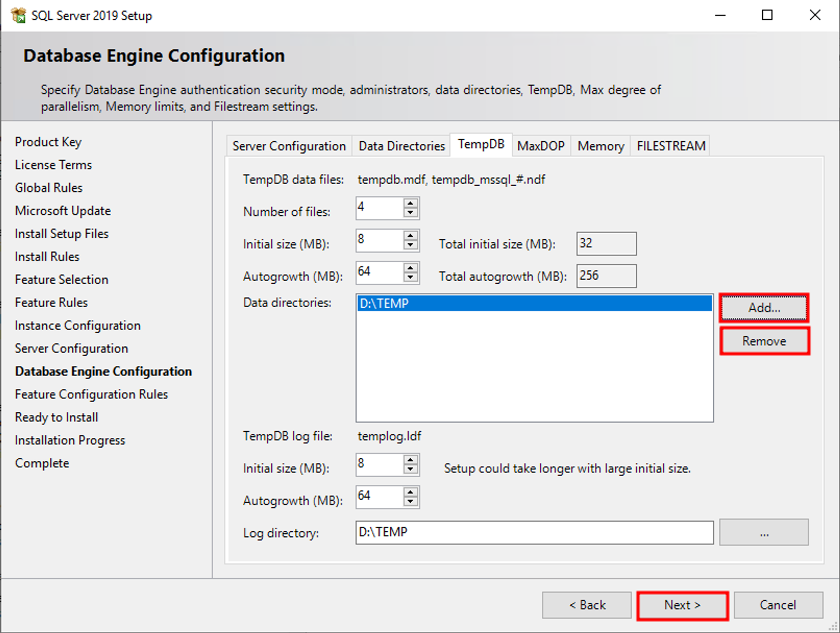Viewport: 840px width, 633px height.
Task: Decrease TempDB log Autogrowth value
Action: 410,503
